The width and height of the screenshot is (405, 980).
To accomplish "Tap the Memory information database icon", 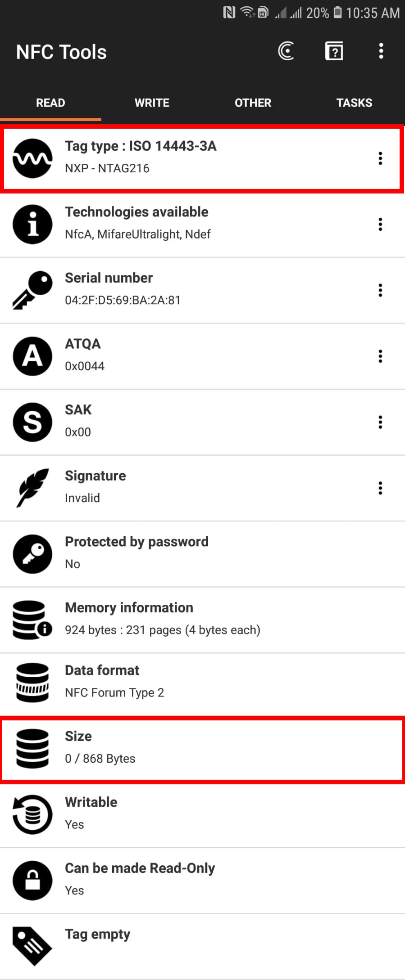I will pos(32,620).
